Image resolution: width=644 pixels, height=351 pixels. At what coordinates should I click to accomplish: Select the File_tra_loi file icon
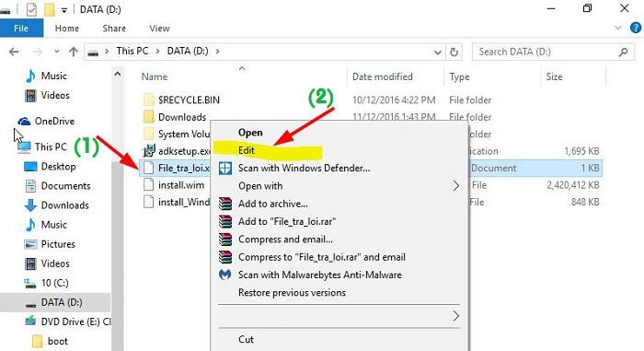[149, 168]
